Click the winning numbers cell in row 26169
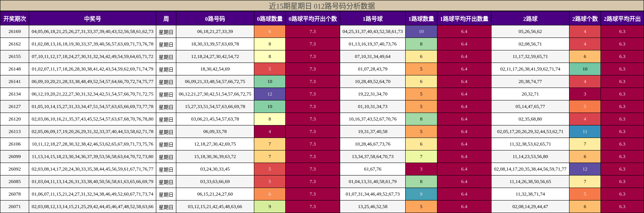Viewport: 644px width, 213px height. (x=93, y=31)
